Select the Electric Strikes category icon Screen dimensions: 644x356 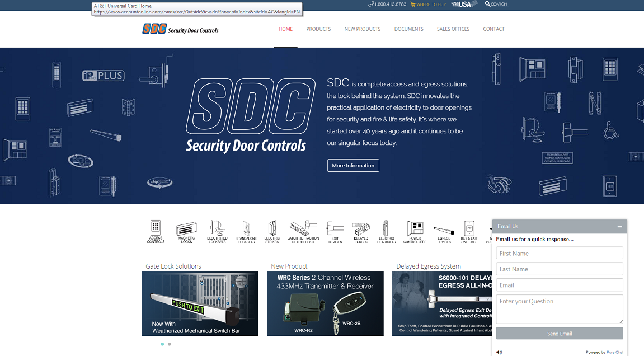(x=272, y=229)
